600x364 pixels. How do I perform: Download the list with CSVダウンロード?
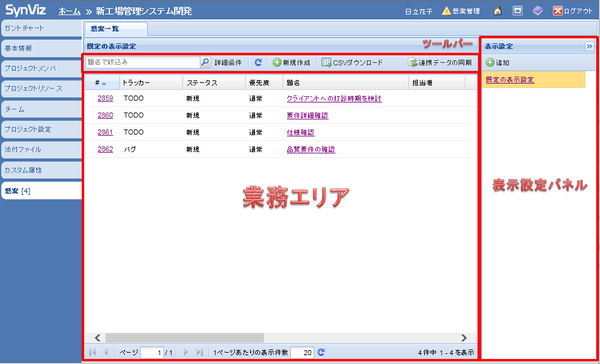coord(352,62)
